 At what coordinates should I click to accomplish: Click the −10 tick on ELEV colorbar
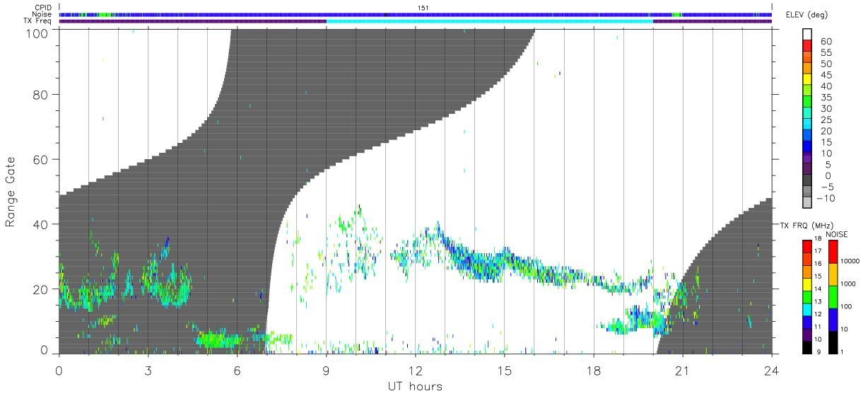pos(825,198)
